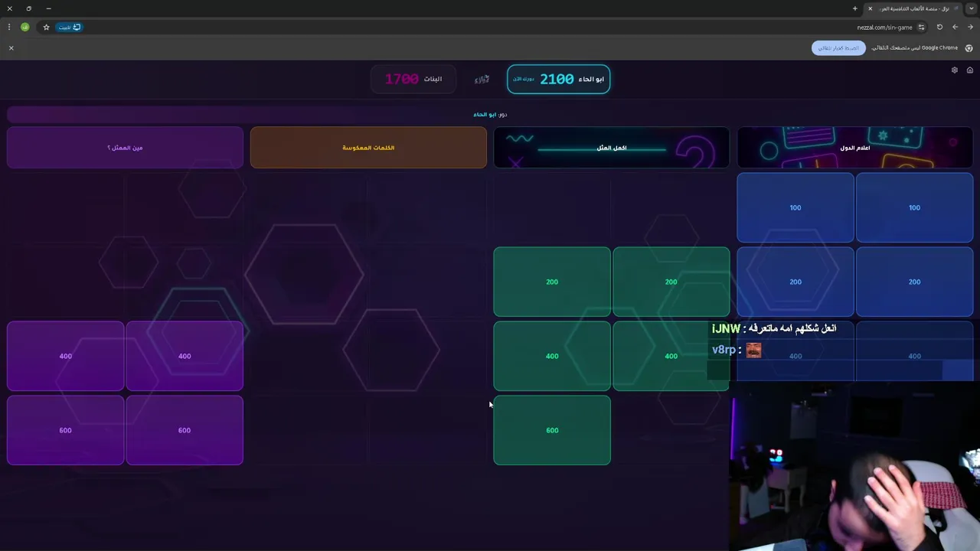Expand the tab search dropdown

click(x=972, y=8)
